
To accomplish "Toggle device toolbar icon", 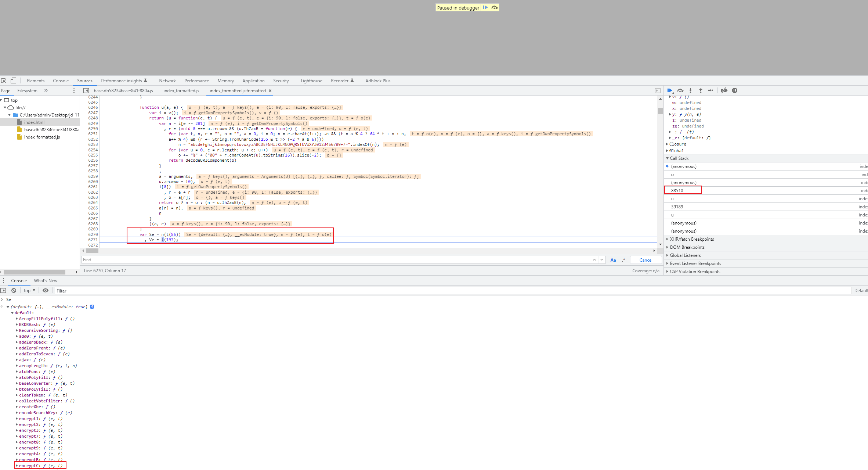I will tap(13, 81).
